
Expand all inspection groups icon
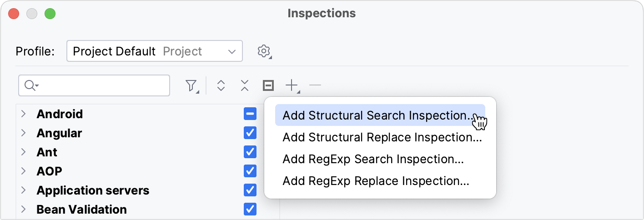coord(221,85)
